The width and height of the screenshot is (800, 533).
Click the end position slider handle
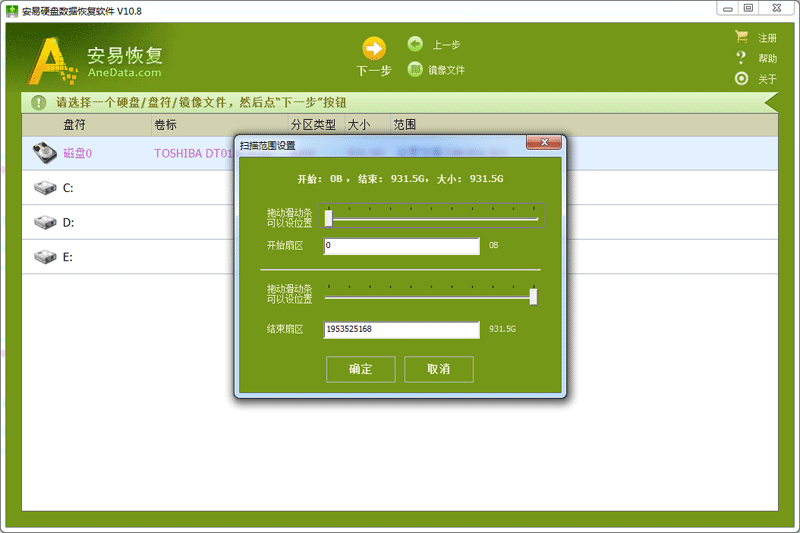pyautogui.click(x=533, y=296)
